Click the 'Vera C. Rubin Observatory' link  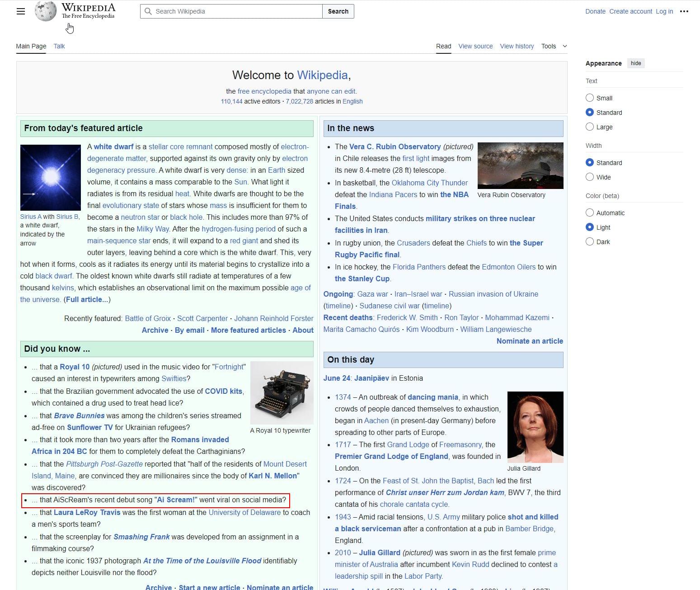point(395,146)
